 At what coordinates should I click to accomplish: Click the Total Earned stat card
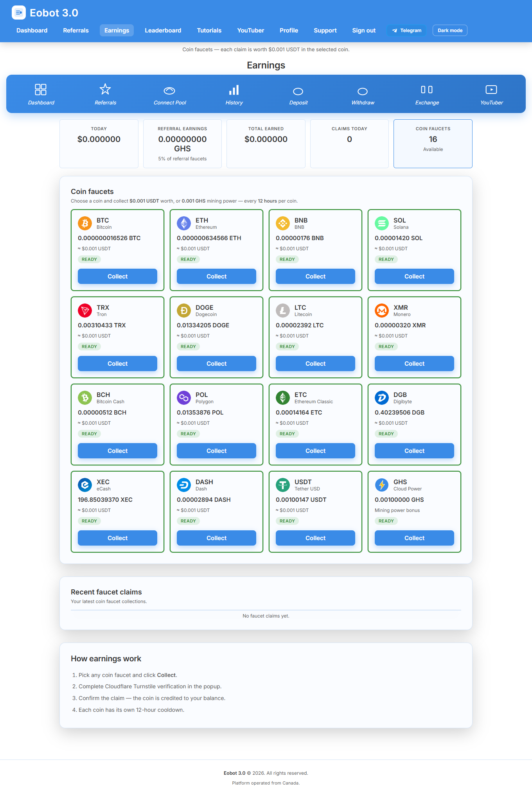point(266,144)
